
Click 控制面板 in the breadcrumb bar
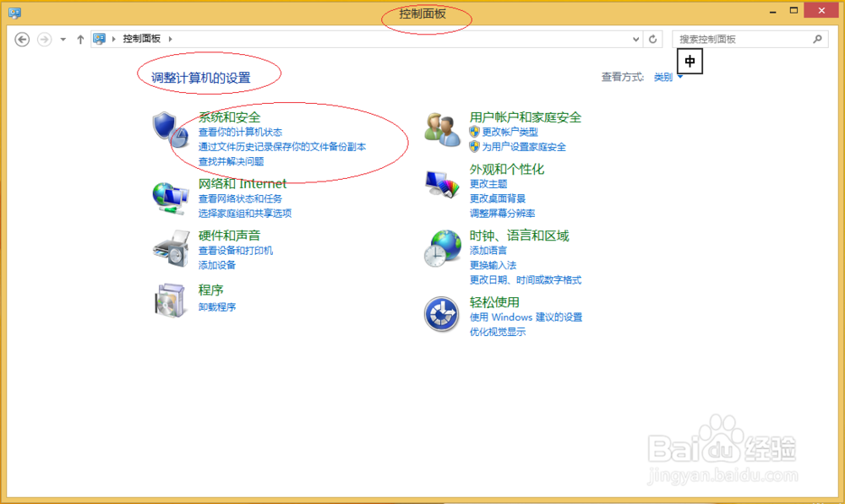[144, 38]
